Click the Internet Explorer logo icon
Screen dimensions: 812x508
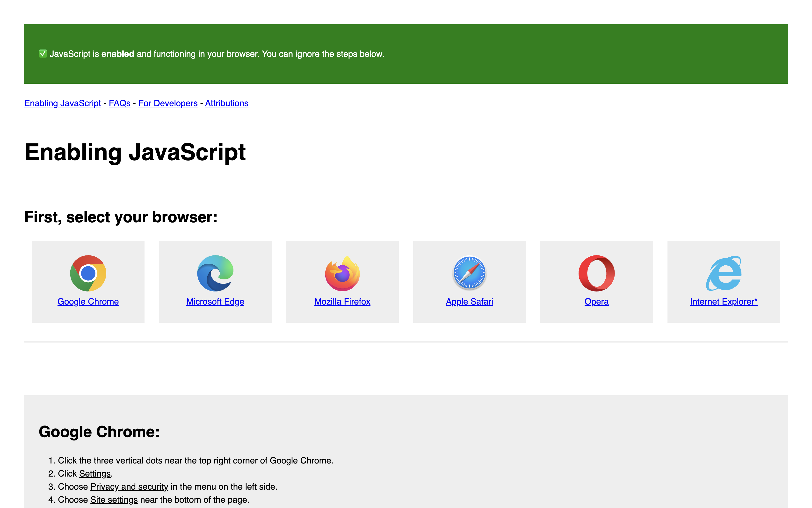tap(724, 273)
